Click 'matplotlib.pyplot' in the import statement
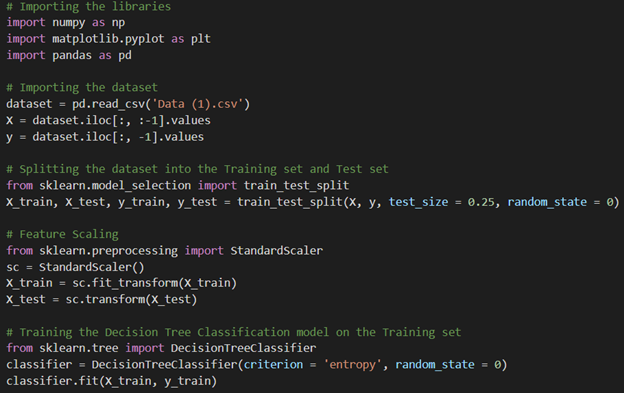The height and width of the screenshot is (393, 624). click(108, 39)
